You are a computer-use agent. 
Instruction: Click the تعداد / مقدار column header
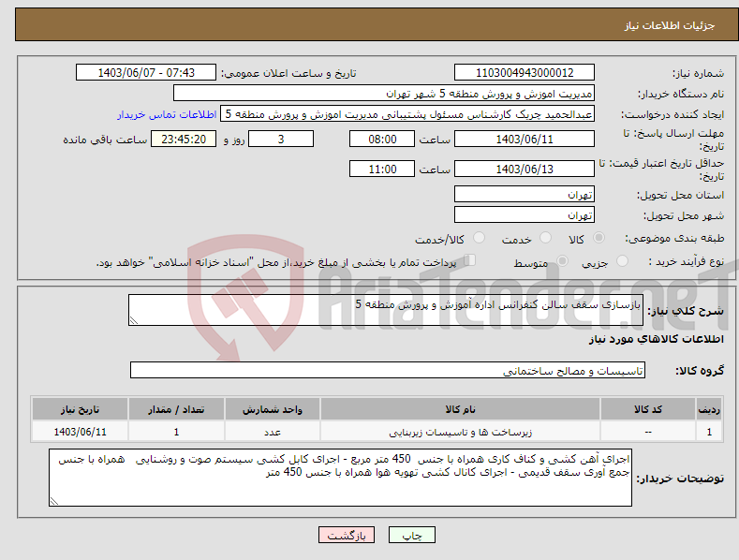click(x=176, y=409)
